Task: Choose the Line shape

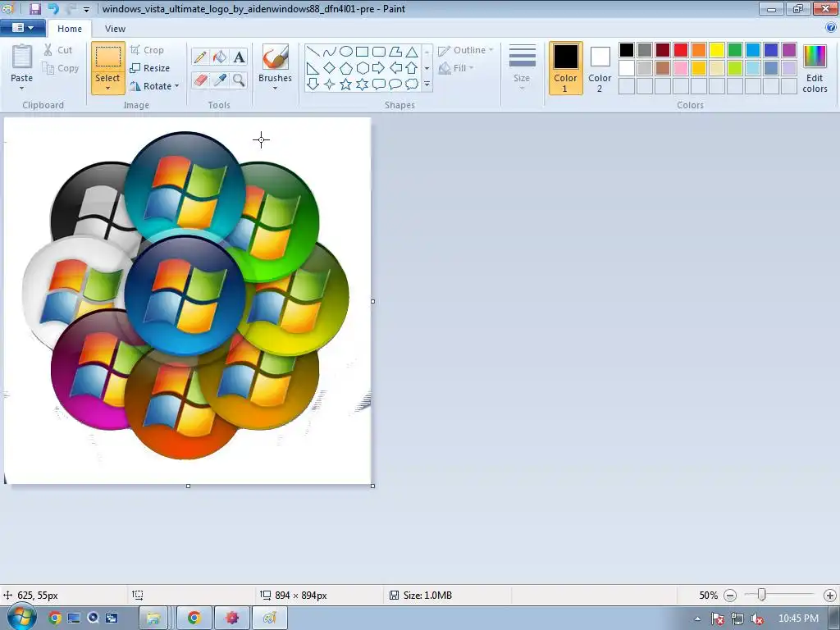Action: (x=313, y=52)
